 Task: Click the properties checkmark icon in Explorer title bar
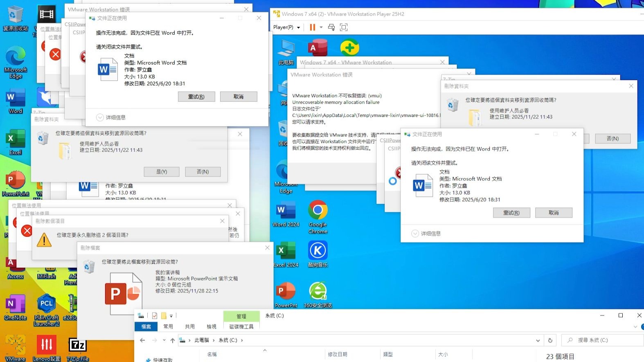pyautogui.click(x=154, y=316)
